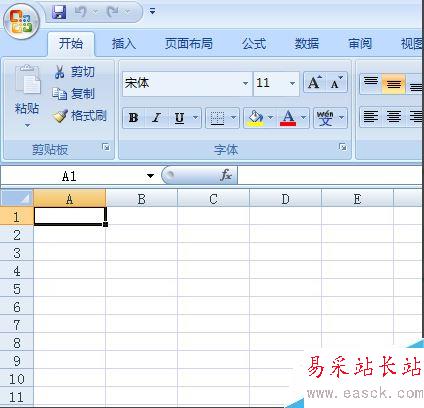Open the 插入 ribbon tab

(124, 44)
